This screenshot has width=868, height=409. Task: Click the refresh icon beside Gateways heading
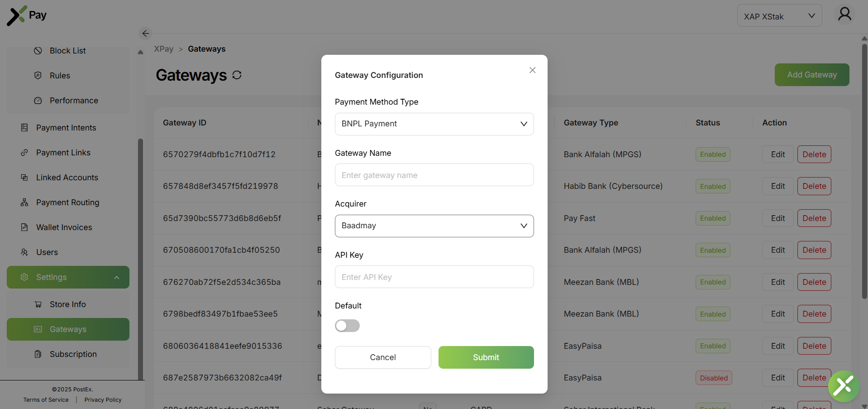tap(237, 75)
